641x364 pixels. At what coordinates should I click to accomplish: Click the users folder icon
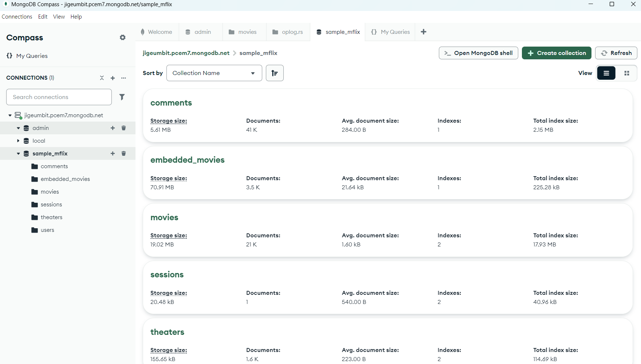[x=35, y=230]
